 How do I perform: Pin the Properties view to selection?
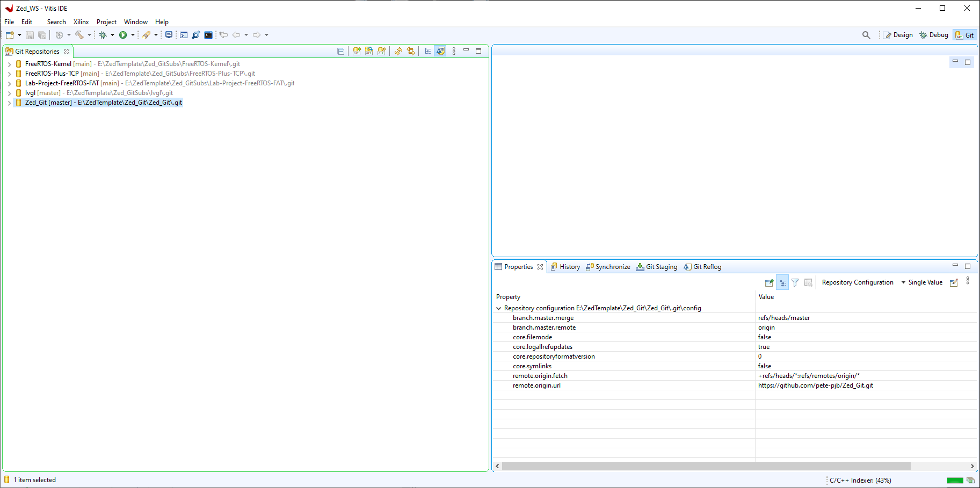(770, 282)
